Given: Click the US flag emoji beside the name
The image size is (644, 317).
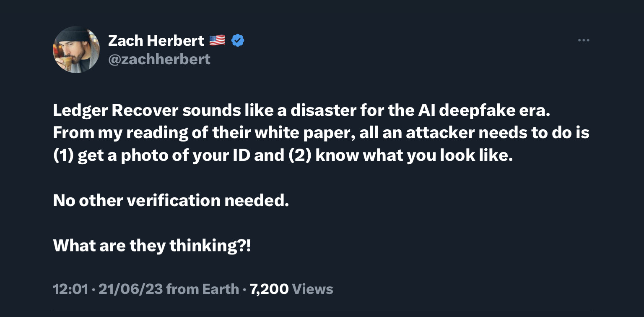Looking at the screenshot, I should tap(217, 41).
